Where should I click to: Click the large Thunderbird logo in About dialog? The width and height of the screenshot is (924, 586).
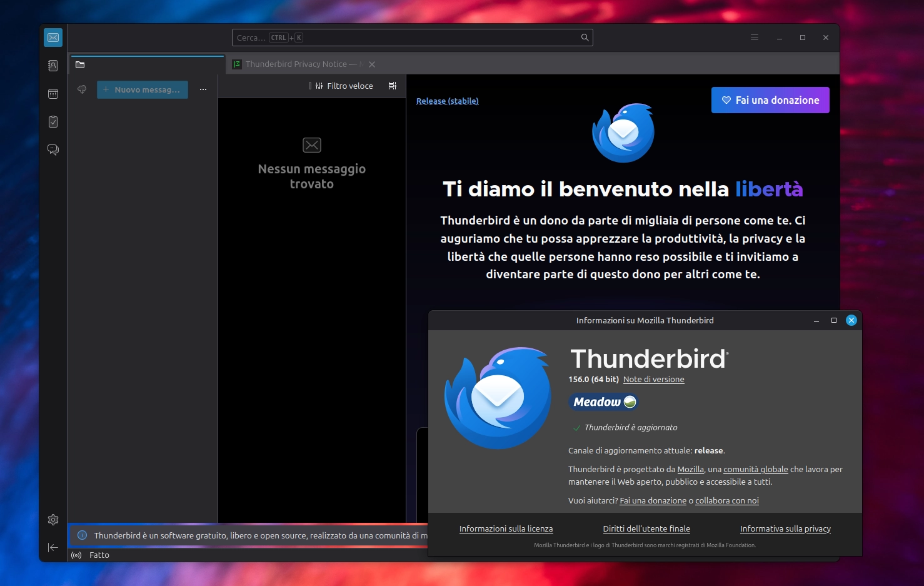[498, 398]
